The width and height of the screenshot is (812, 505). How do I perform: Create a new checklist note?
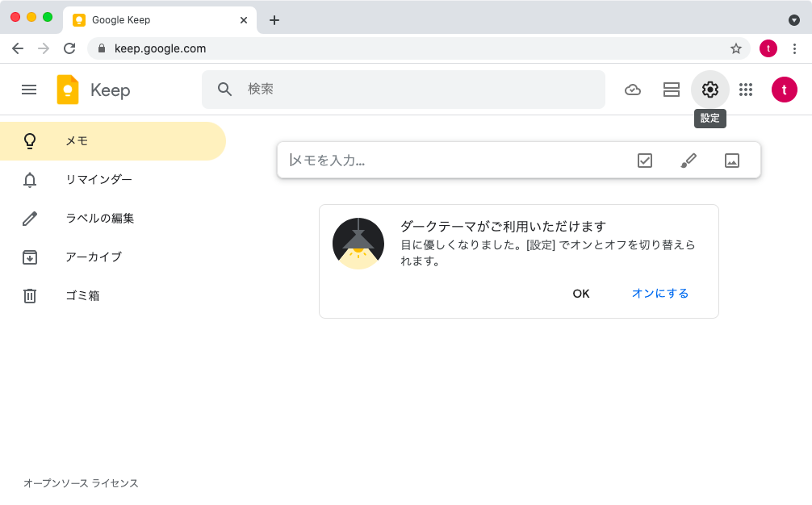(644, 160)
